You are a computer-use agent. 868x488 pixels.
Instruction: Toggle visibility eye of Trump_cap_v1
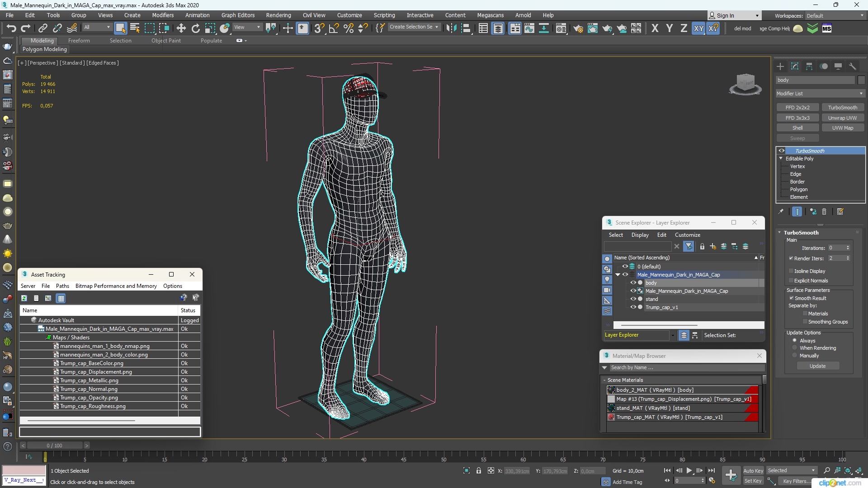coord(633,307)
